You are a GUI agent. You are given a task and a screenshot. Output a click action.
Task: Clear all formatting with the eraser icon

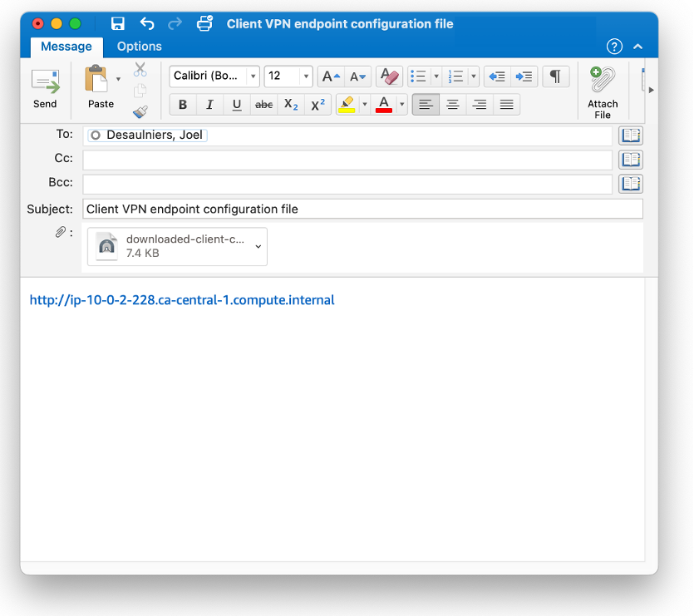point(389,75)
